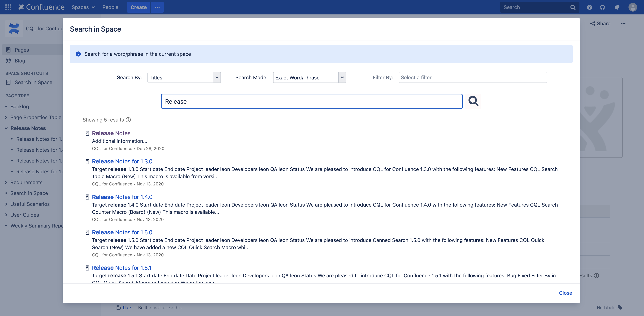
Task: Expand the Spaces menu
Action: tap(83, 7)
